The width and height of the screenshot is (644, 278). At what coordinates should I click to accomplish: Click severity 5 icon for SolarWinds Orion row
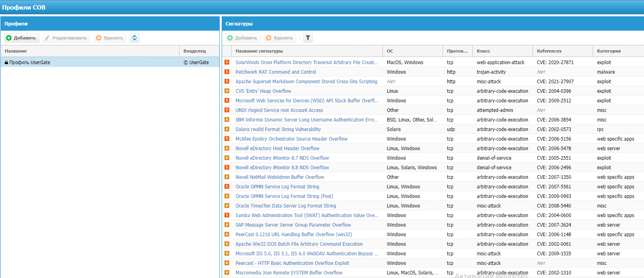click(x=227, y=62)
